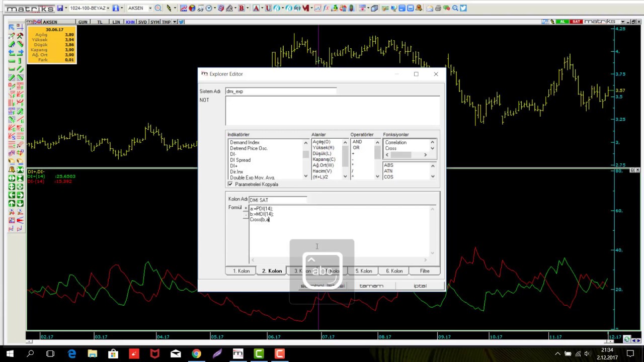This screenshot has width=644, height=362.
Task: Select Correlation in the Fonksiyonlar list
Action: [x=396, y=142]
